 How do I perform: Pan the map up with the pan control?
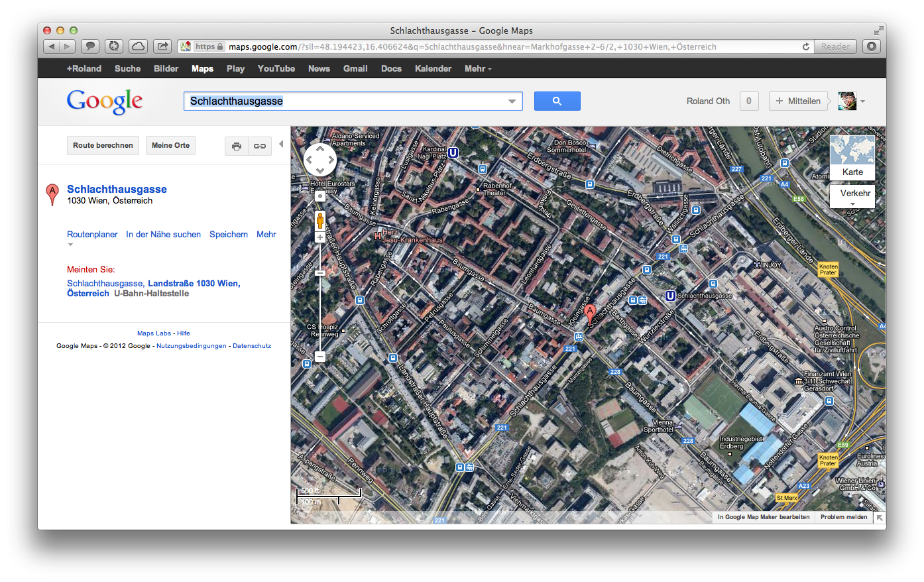click(320, 149)
